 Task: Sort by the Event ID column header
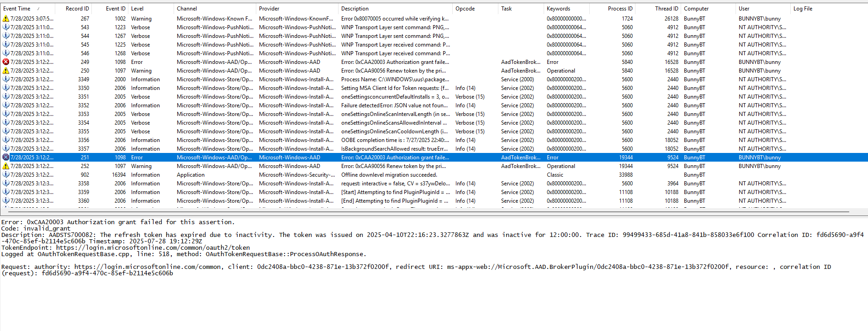tap(110, 9)
